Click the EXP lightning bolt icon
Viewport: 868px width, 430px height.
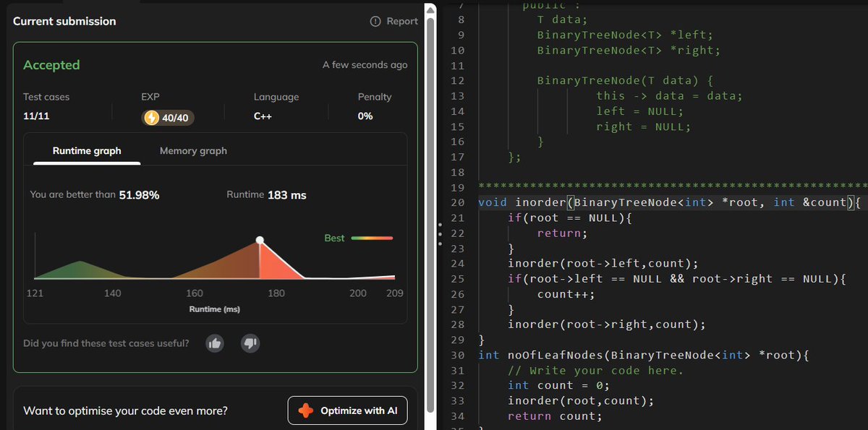coord(151,117)
